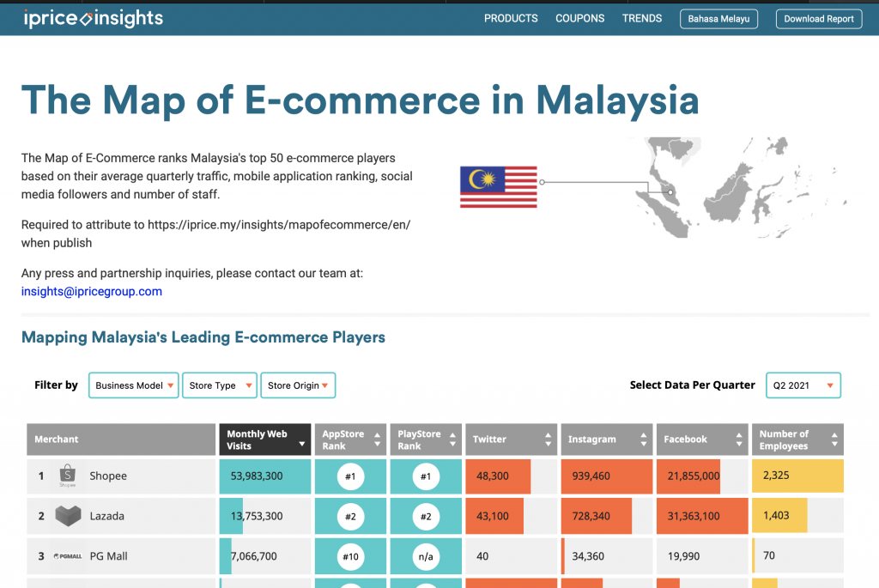The image size is (879, 588).
Task: Select the PG Mall merchant name
Action: pos(109,556)
